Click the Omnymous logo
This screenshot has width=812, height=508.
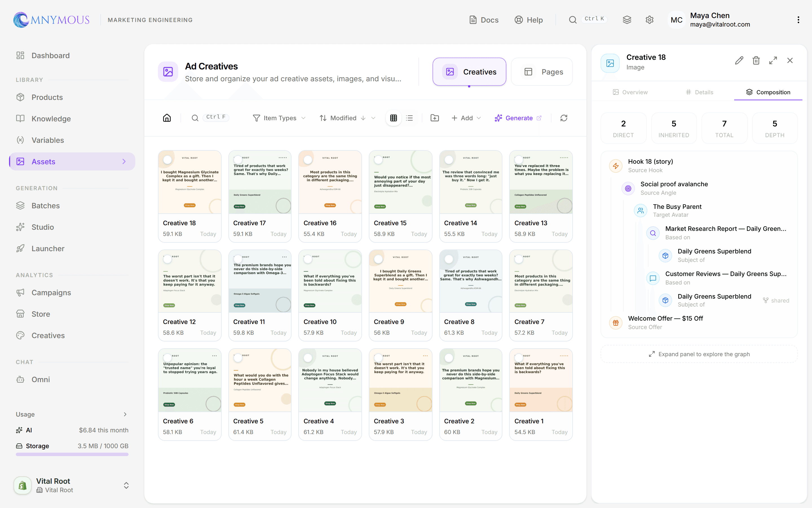[x=51, y=20]
